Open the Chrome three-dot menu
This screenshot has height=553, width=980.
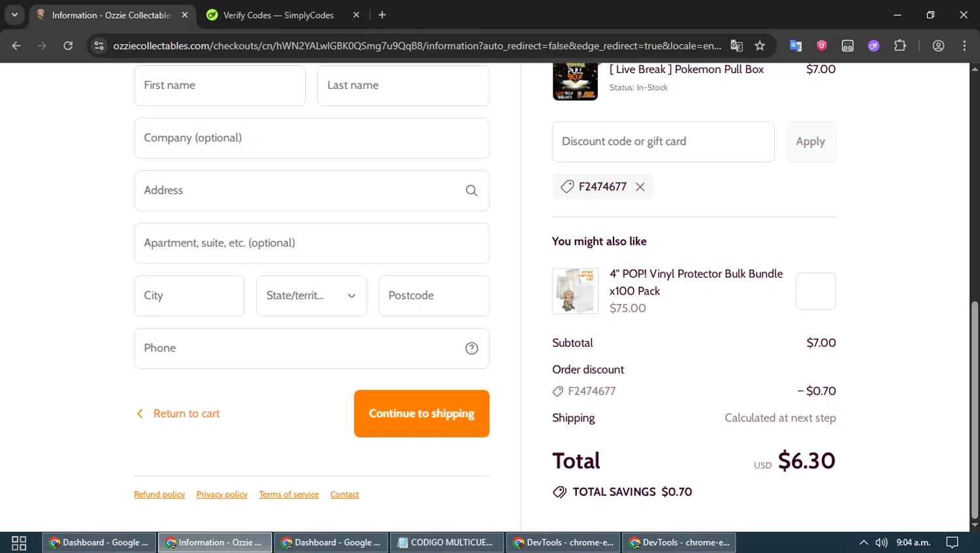click(964, 46)
